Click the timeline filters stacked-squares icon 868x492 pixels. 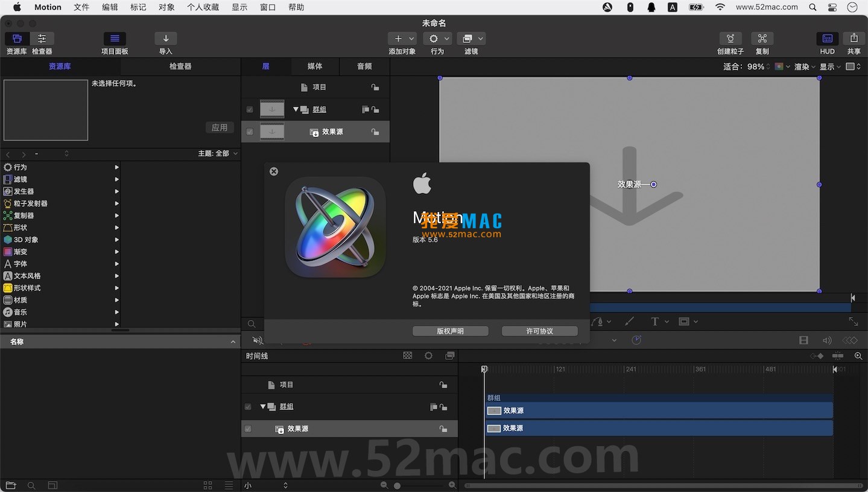pos(450,356)
